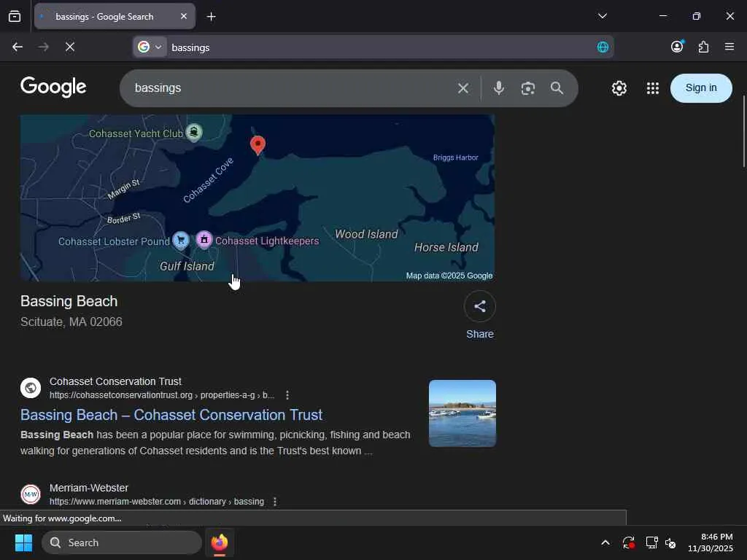Click the merriam-webster.com dictionary bassing URL

pyautogui.click(x=157, y=502)
